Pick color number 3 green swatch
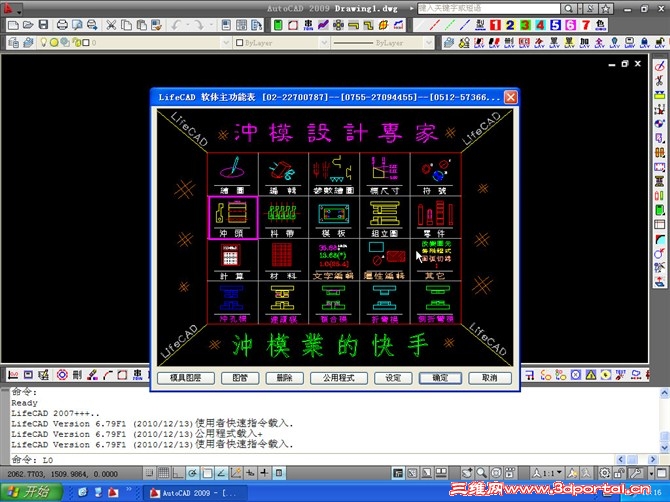This screenshot has width=670, height=502. [x=525, y=25]
